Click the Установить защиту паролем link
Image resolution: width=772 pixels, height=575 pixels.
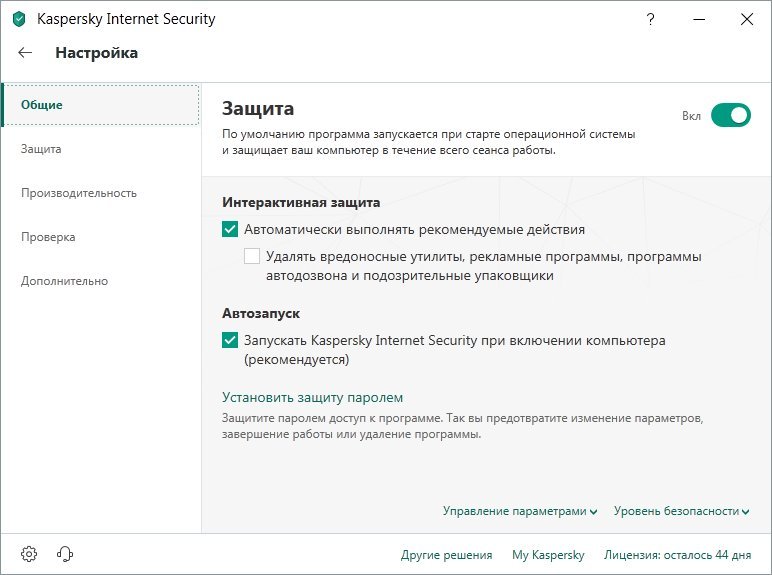coord(313,397)
